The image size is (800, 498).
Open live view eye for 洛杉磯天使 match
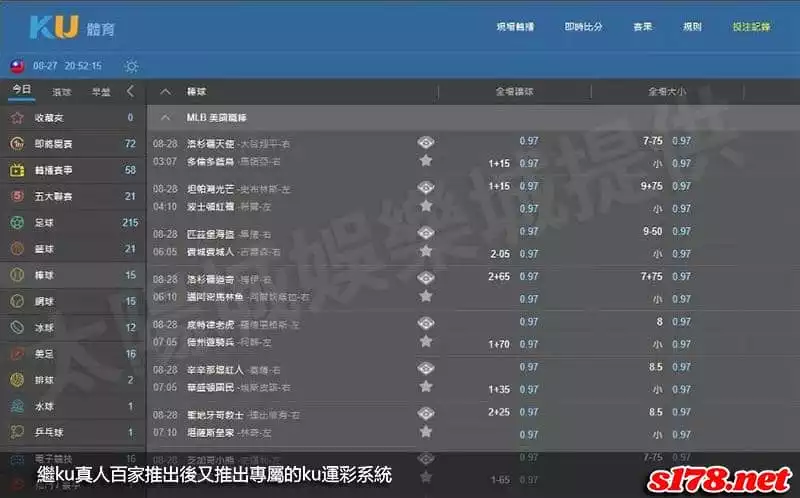coord(426,142)
